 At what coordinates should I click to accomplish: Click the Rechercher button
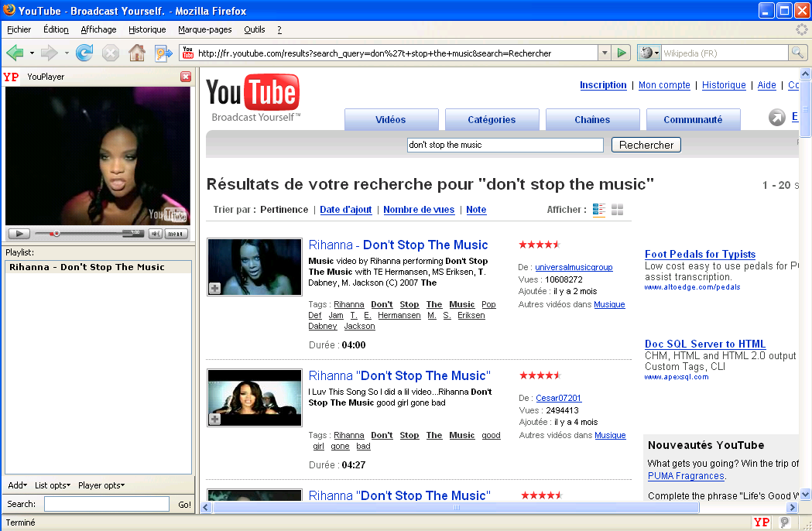(646, 145)
